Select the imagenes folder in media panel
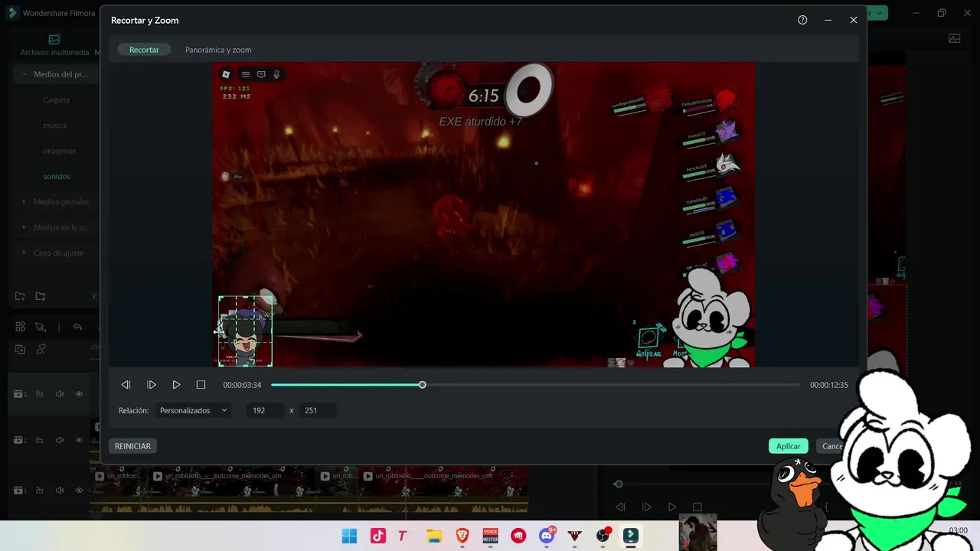980x551 pixels. [x=60, y=151]
